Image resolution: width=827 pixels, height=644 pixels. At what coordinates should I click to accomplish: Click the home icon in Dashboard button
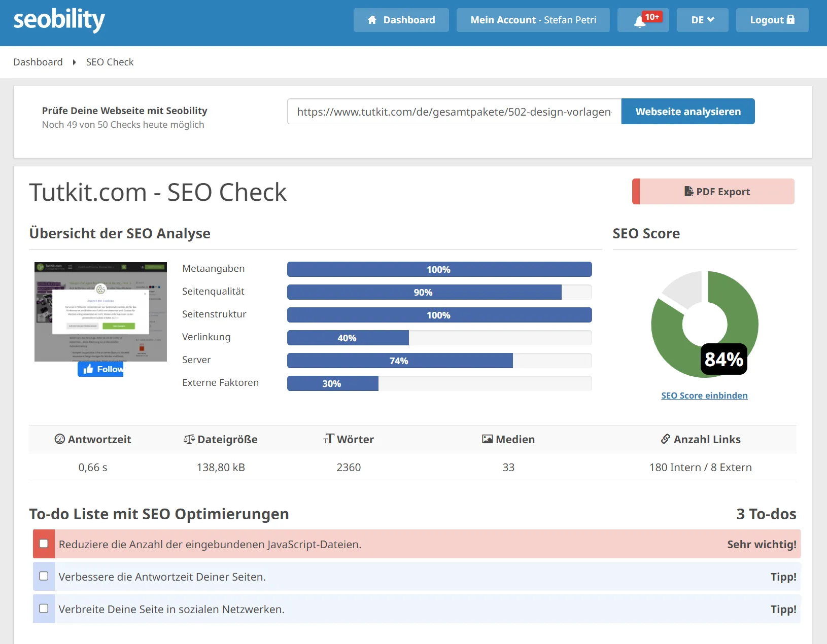coord(372,20)
